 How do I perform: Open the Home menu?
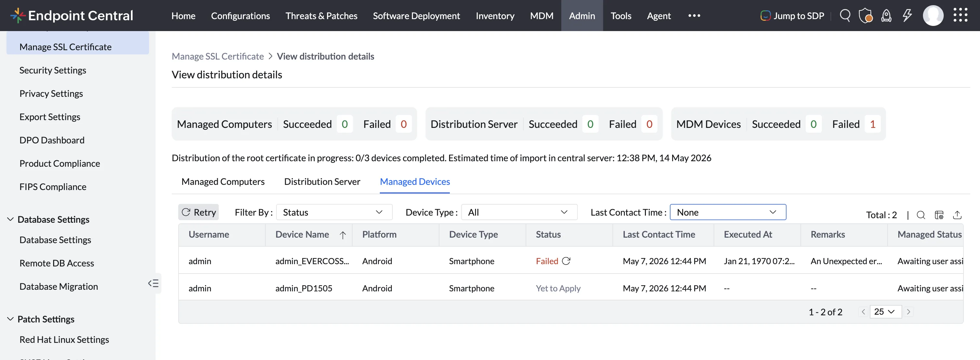point(183,16)
